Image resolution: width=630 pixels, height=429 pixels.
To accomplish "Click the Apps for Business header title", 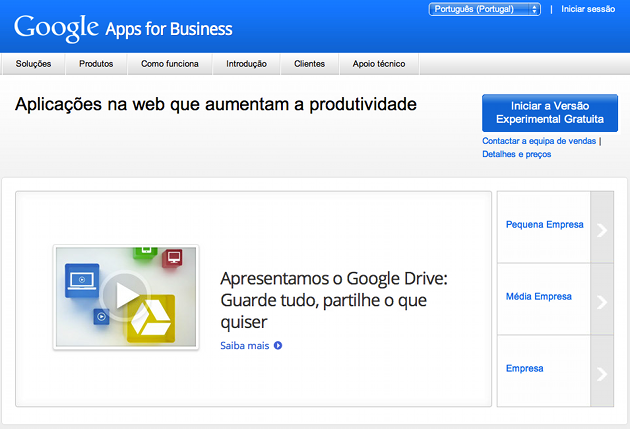I will pyautogui.click(x=169, y=29).
